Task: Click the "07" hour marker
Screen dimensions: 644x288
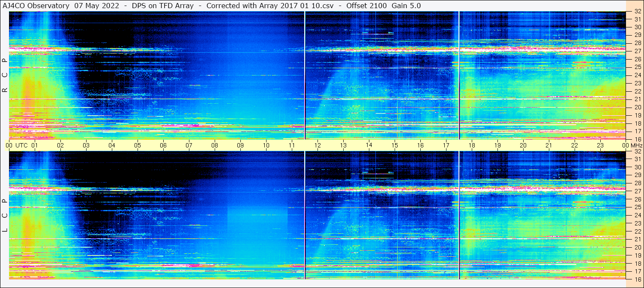Action: [x=189, y=145]
